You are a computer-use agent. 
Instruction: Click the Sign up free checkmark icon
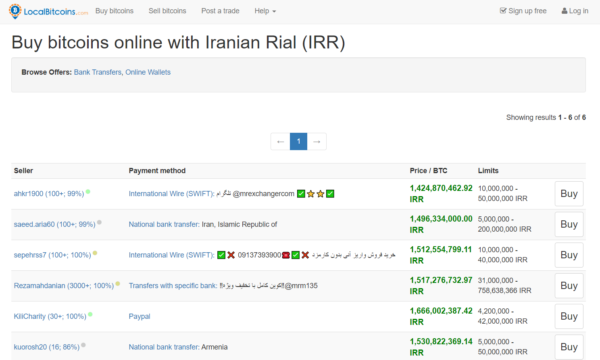[x=503, y=11]
